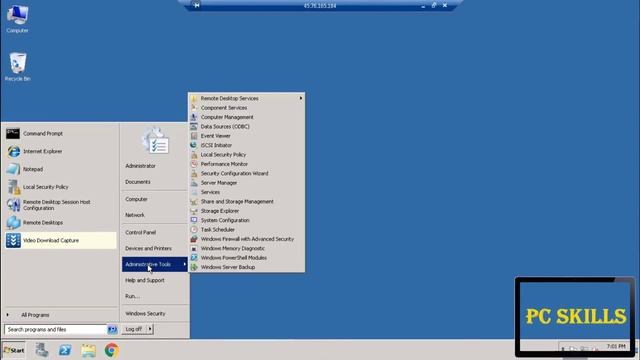Click the Log off button
640x360 pixels.
(x=134, y=329)
